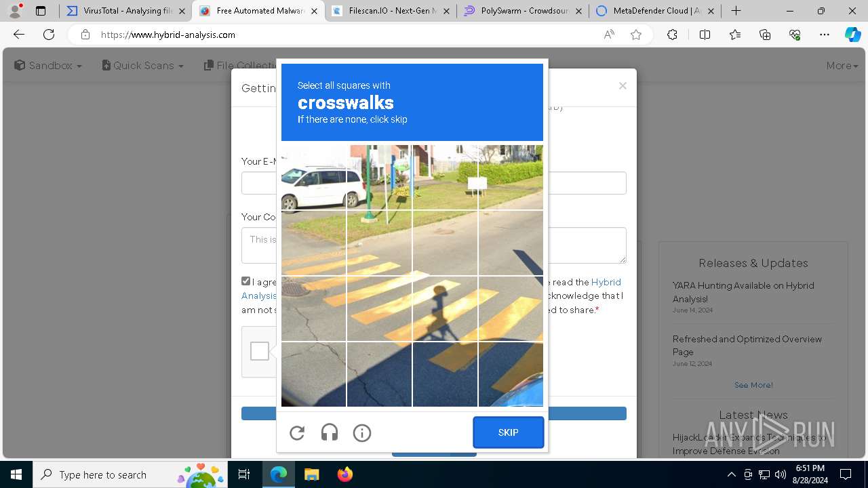
Task: Click the SKIP button in captcha
Action: (x=509, y=432)
